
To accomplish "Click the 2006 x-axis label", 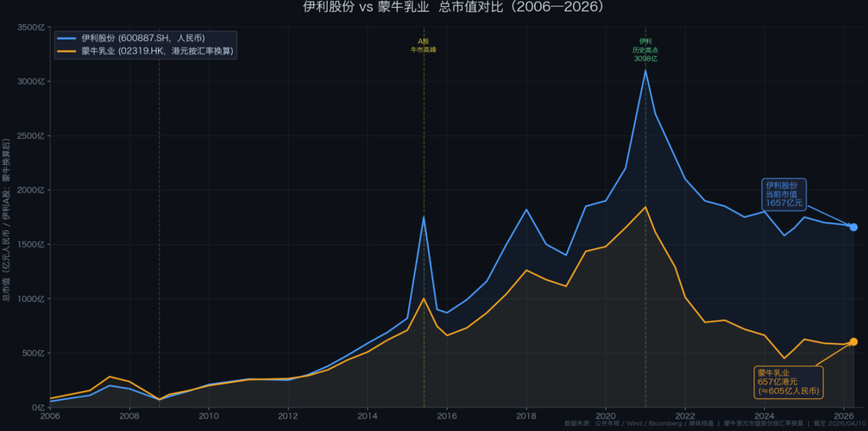I will (50, 415).
